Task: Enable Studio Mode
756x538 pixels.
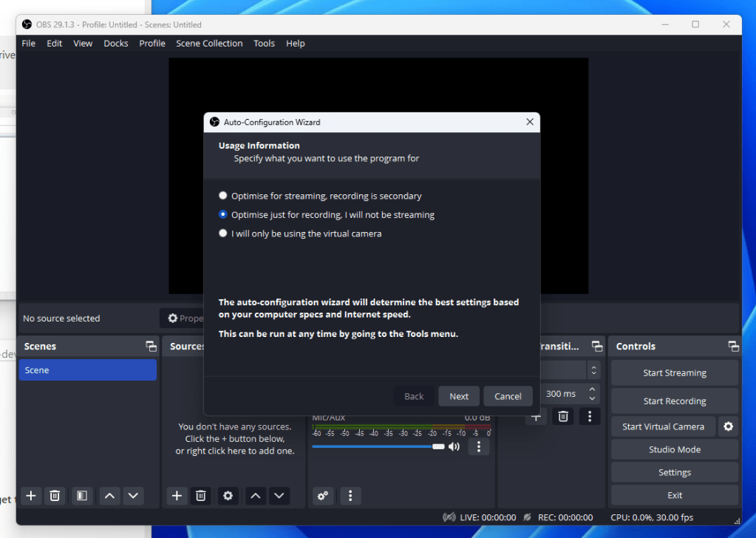Action: (x=675, y=449)
